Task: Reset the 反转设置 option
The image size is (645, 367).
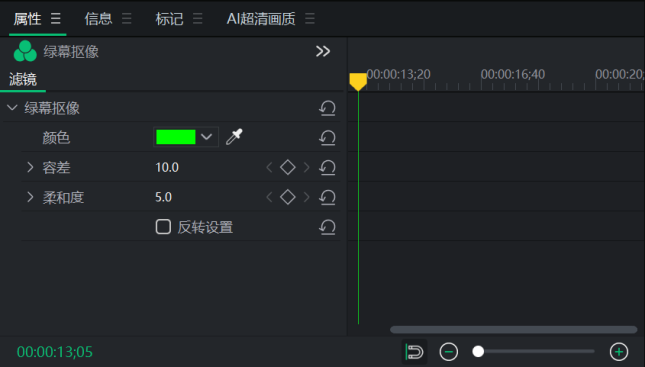Action: click(x=327, y=227)
